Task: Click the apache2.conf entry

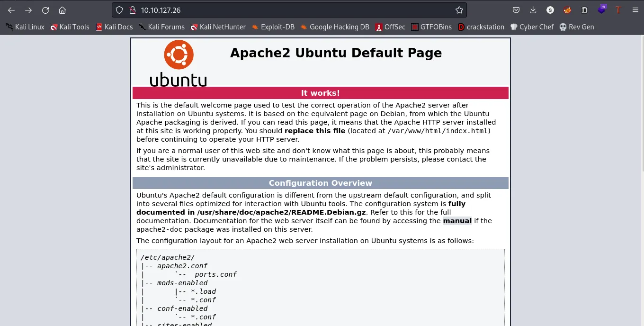Action: pos(182,266)
